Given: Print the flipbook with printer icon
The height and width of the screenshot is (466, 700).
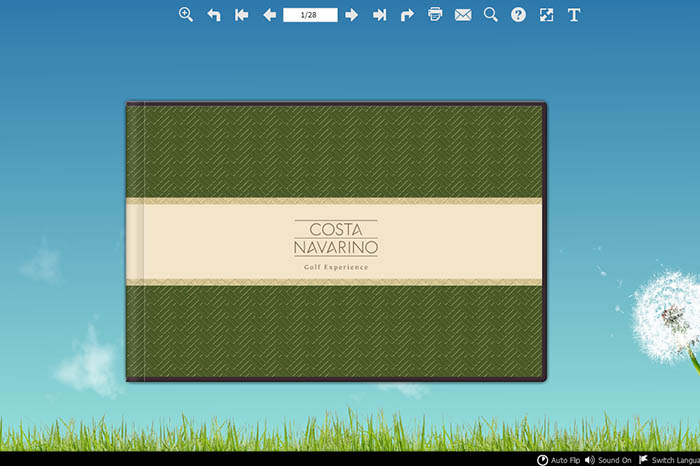Looking at the screenshot, I should (435, 14).
